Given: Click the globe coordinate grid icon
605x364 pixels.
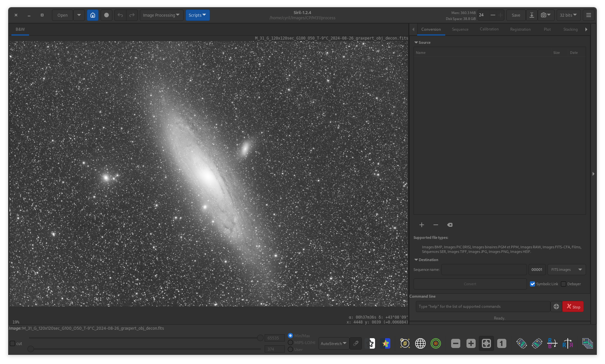Looking at the screenshot, I should 420,343.
